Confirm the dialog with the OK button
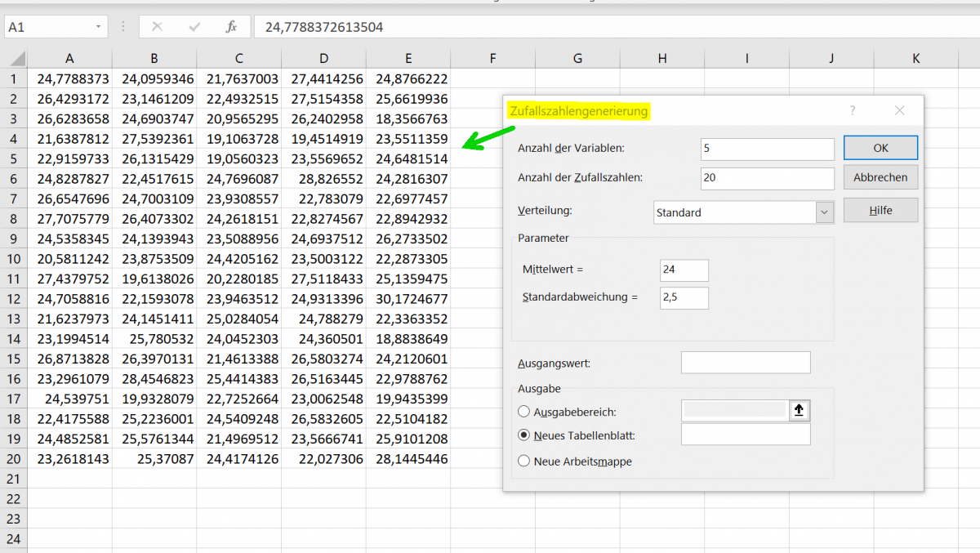The image size is (980, 553). pos(880,148)
